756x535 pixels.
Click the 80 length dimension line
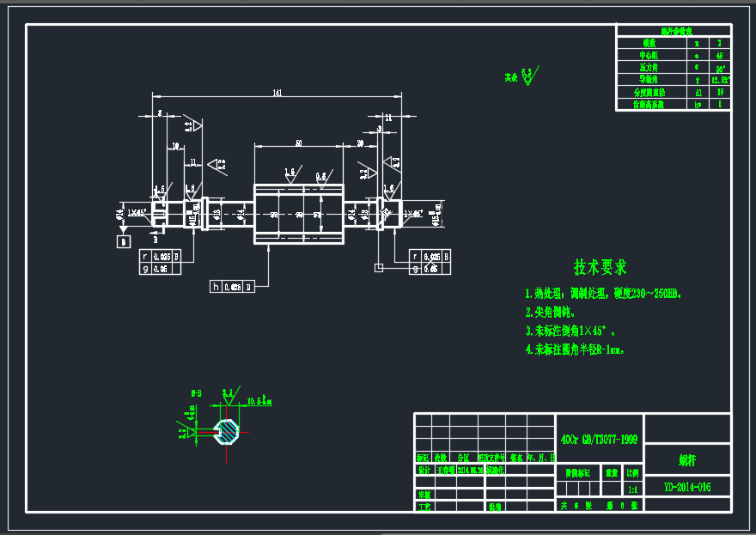click(298, 143)
